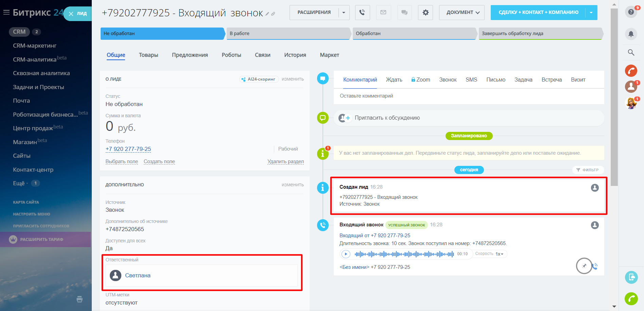Set lead stage to В работе
Image resolution: width=644 pixels, height=311 pixels.
coord(288,34)
